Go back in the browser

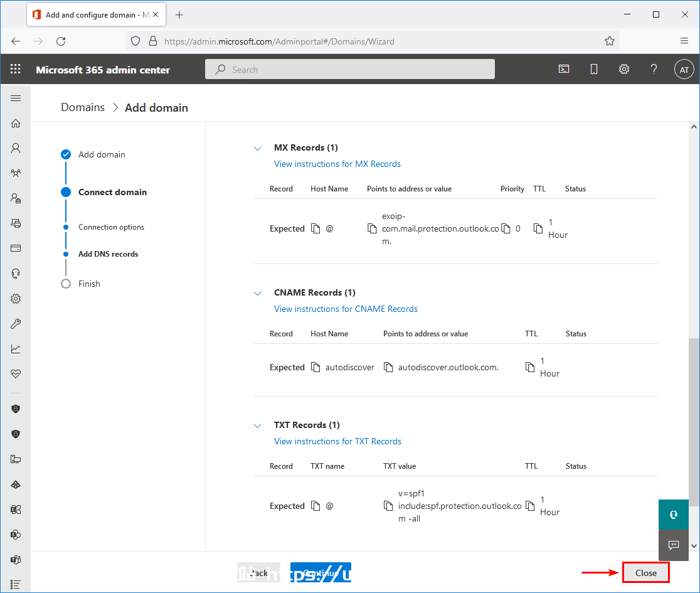pyautogui.click(x=16, y=41)
